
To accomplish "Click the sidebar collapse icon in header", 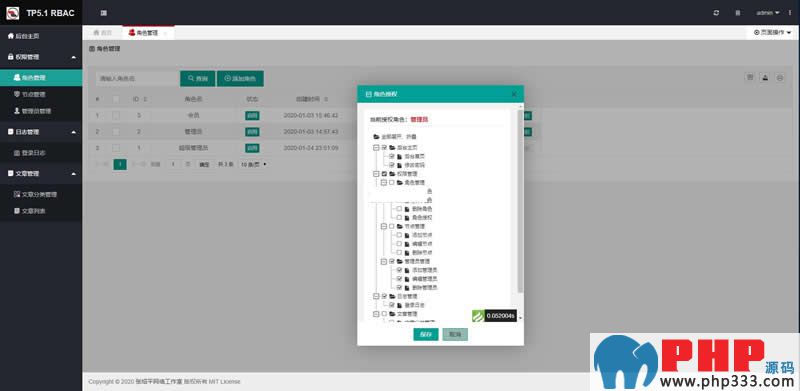I will coord(104,13).
